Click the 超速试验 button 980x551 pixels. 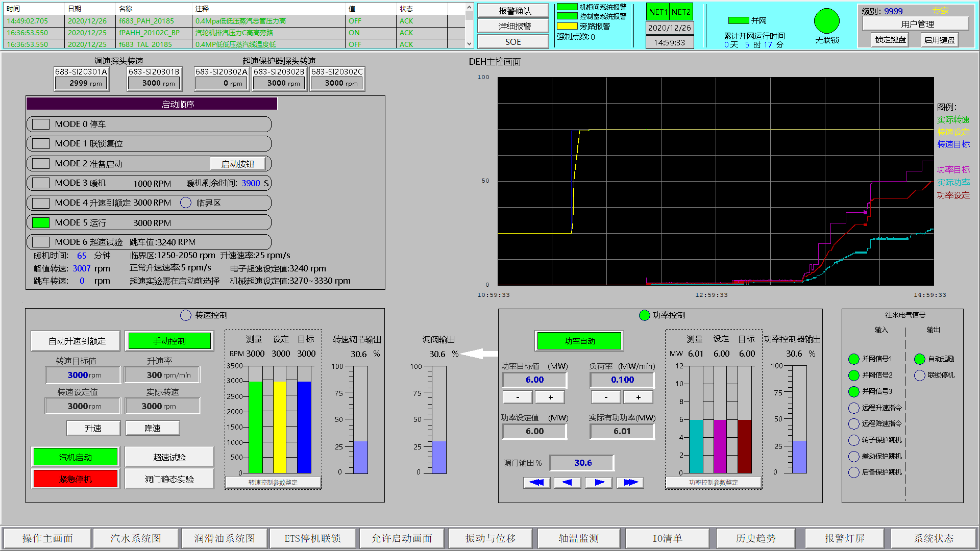click(169, 457)
